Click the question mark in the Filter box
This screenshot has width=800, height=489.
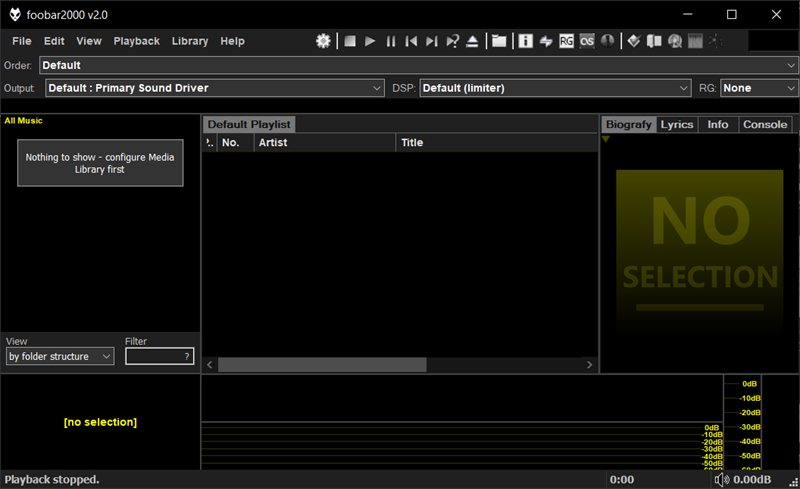coord(187,356)
